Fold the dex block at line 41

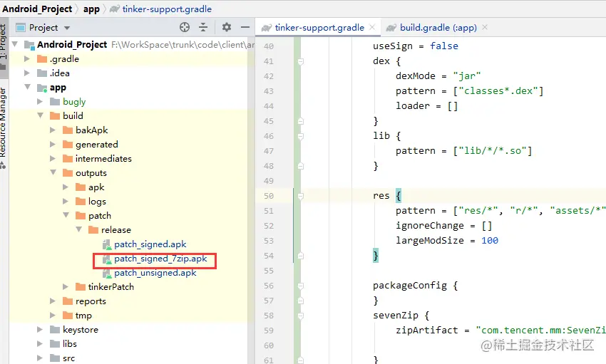300,61
